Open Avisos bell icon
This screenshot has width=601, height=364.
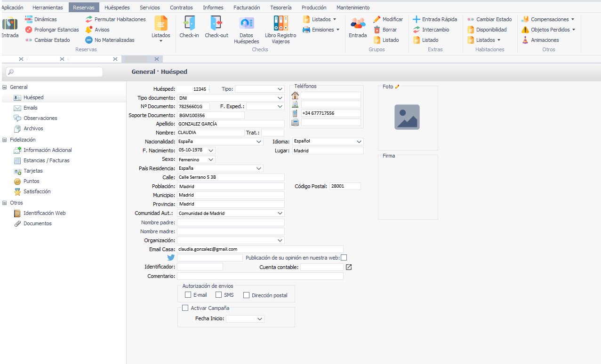click(97, 30)
